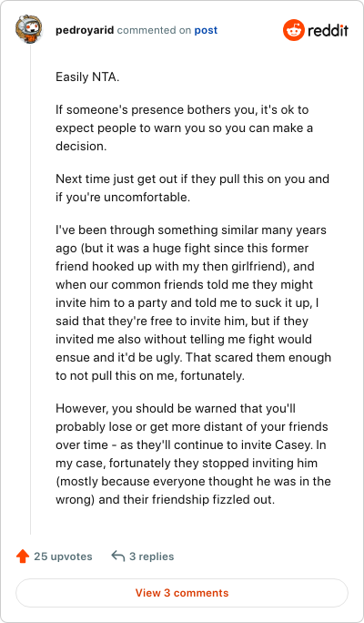The width and height of the screenshot is (364, 623).
Task: Click the reply arrow icon
Action: 118,557
